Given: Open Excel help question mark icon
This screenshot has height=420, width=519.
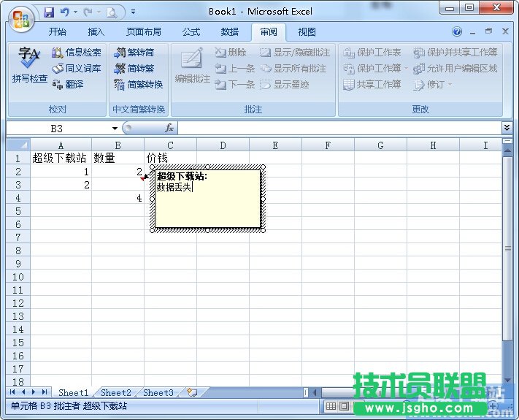Looking at the screenshot, I should coord(457,32).
